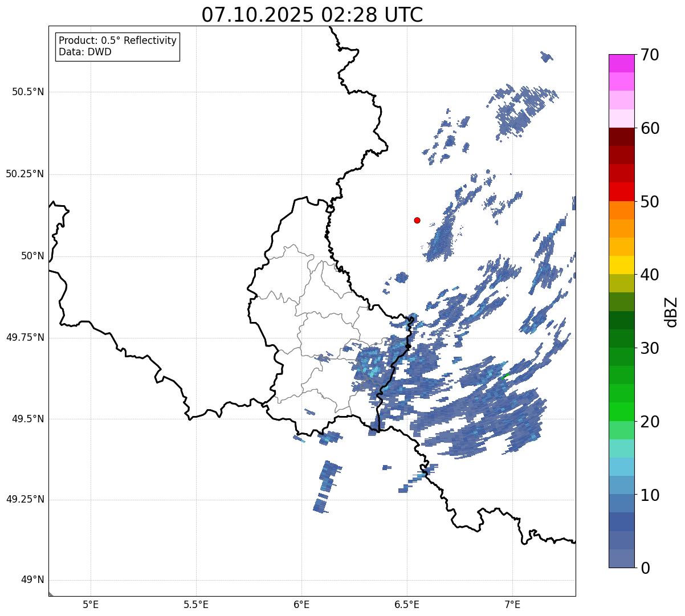Click the colorbar 10 tick label

[x=650, y=495]
